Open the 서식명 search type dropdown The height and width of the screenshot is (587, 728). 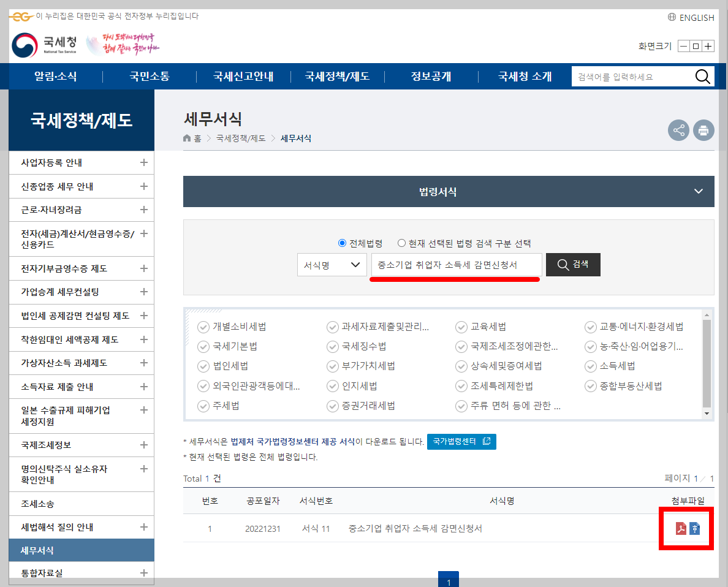(x=332, y=265)
